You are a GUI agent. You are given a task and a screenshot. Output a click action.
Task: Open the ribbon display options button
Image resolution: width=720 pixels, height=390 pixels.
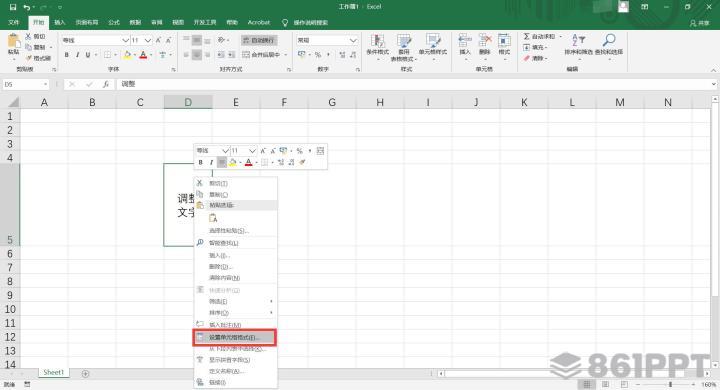[645, 7]
